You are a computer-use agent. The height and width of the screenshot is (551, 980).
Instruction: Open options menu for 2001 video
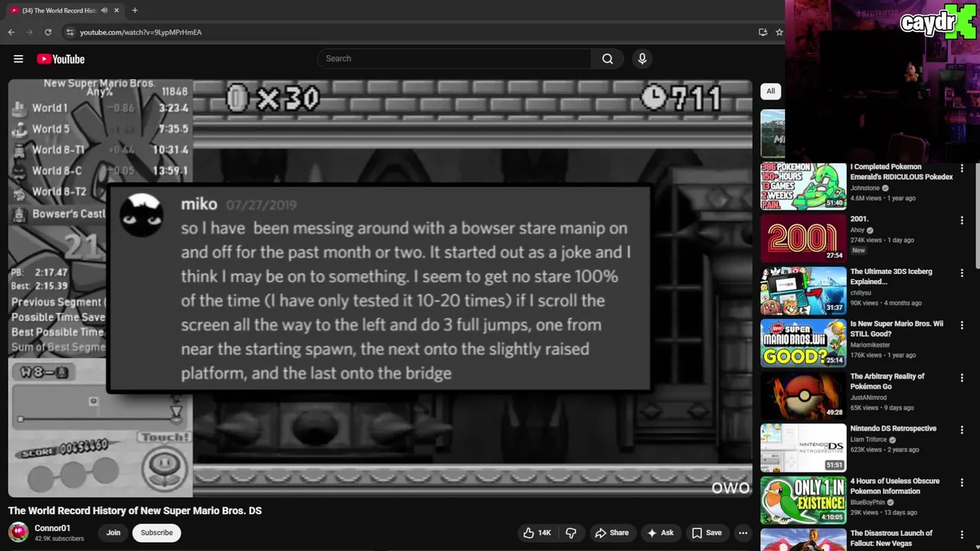pyautogui.click(x=962, y=220)
